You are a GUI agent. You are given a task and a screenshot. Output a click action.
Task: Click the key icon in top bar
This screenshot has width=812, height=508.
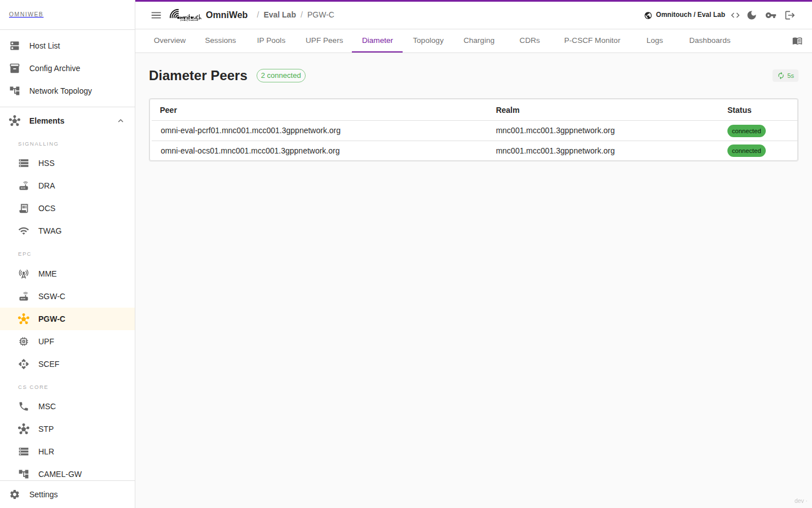coord(771,15)
